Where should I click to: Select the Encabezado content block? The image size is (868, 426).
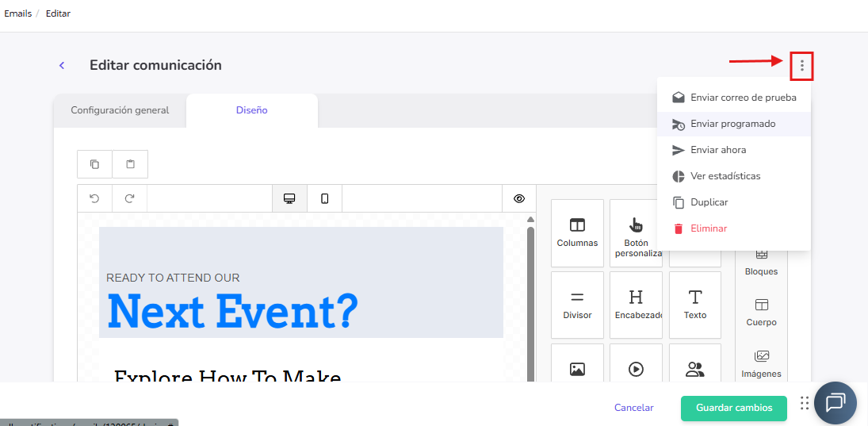tap(636, 305)
